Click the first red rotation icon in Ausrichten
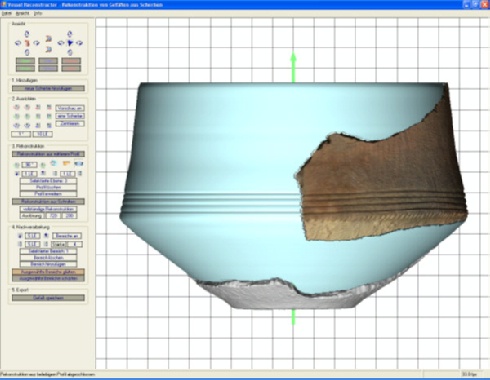The image size is (490, 380). (x=17, y=107)
